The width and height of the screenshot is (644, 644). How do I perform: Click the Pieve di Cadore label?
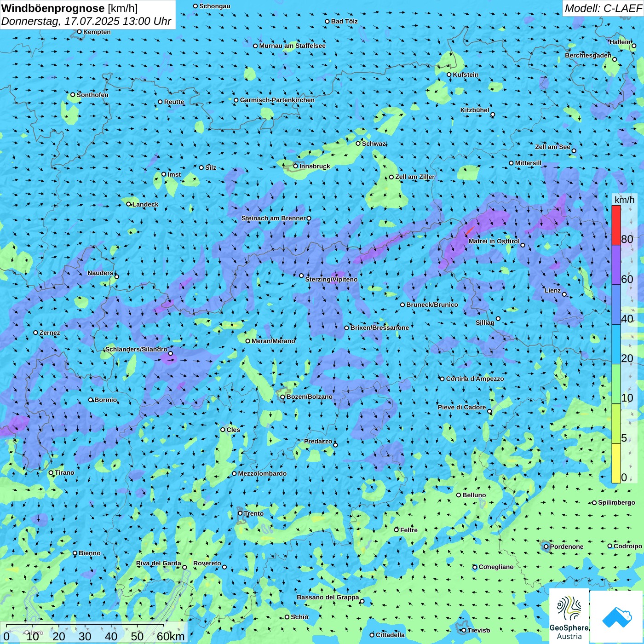click(x=462, y=407)
